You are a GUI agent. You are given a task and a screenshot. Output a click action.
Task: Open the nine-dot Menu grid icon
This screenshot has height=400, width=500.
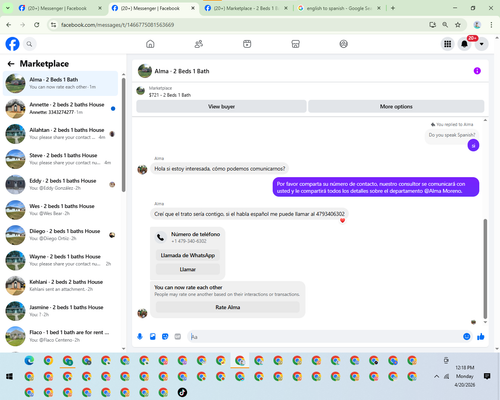[x=447, y=44]
